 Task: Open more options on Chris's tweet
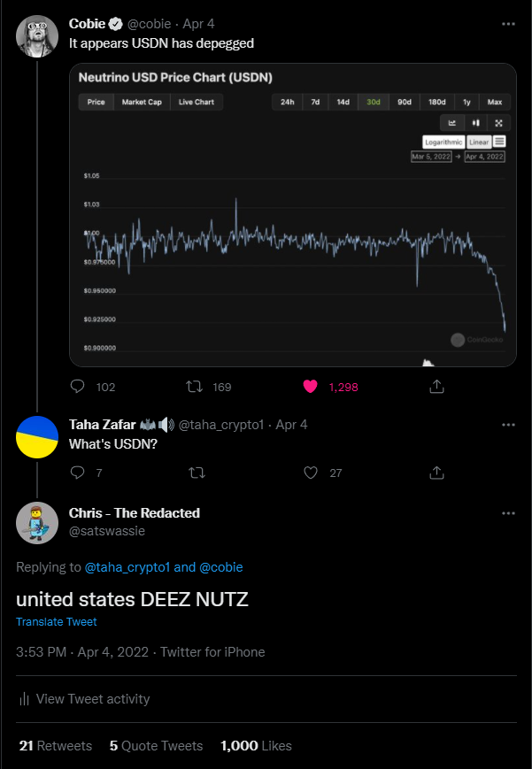[508, 513]
